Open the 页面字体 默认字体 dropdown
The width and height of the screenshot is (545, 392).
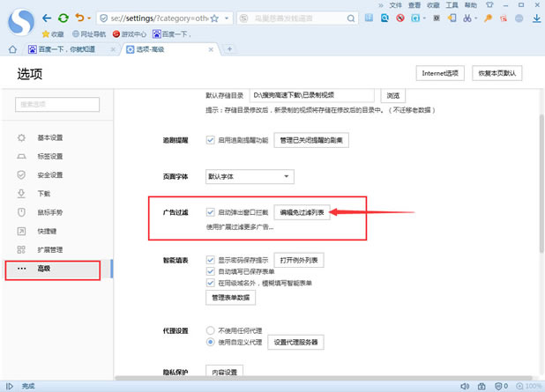pos(239,176)
